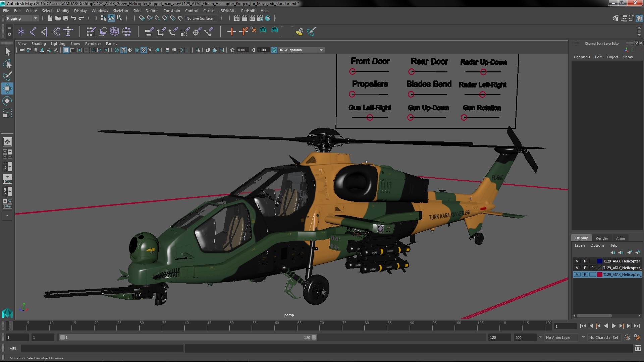
Task: Open shelf options gear menu
Action: click(9, 34)
